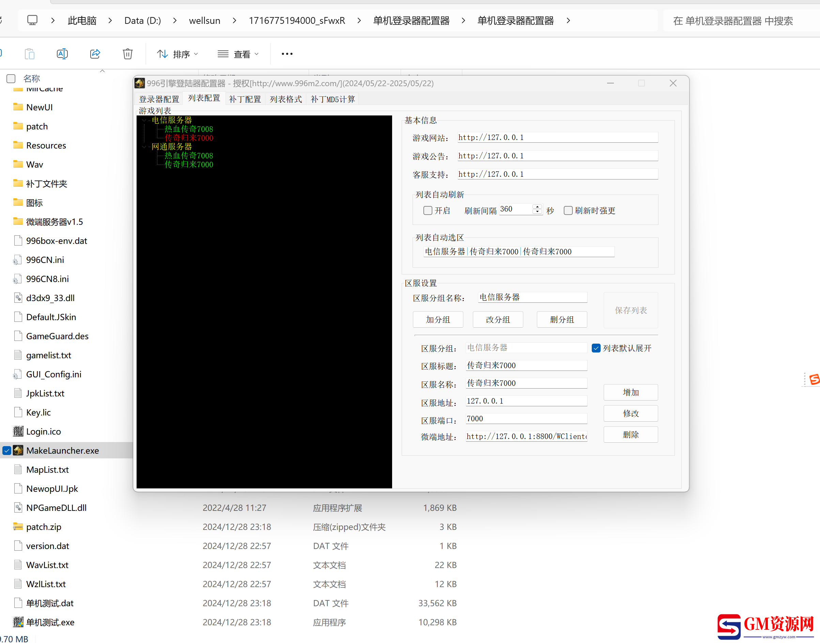Click the gamelist.txt text file icon

tap(18, 355)
